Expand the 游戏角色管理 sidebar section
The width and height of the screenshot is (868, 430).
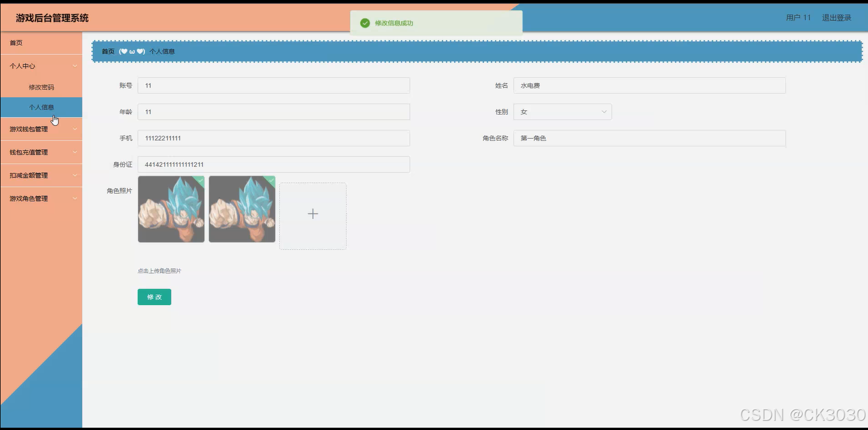coord(41,199)
